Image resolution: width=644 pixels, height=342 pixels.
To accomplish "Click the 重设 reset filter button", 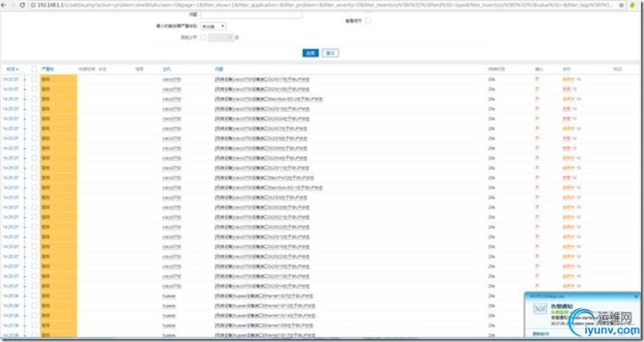I will 330,53.
